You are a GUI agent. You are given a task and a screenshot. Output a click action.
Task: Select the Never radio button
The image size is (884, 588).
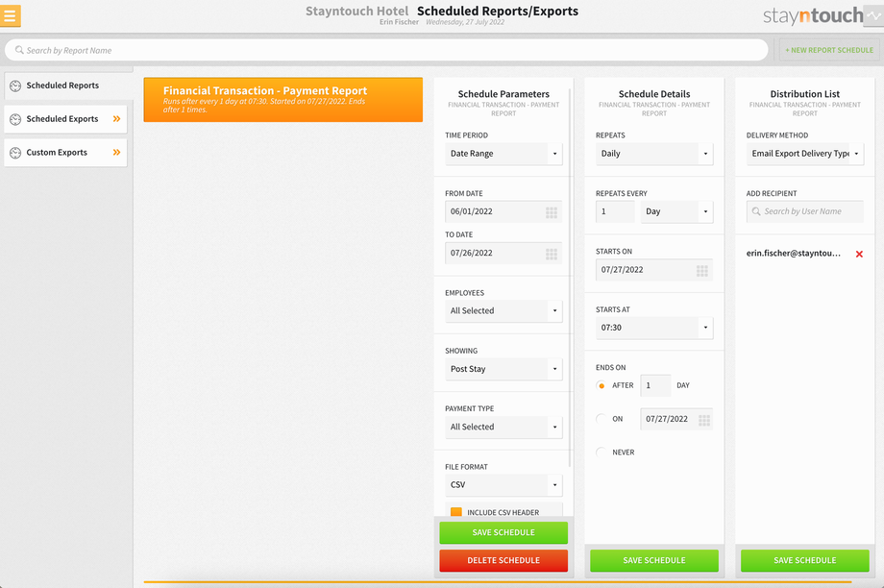click(x=601, y=453)
